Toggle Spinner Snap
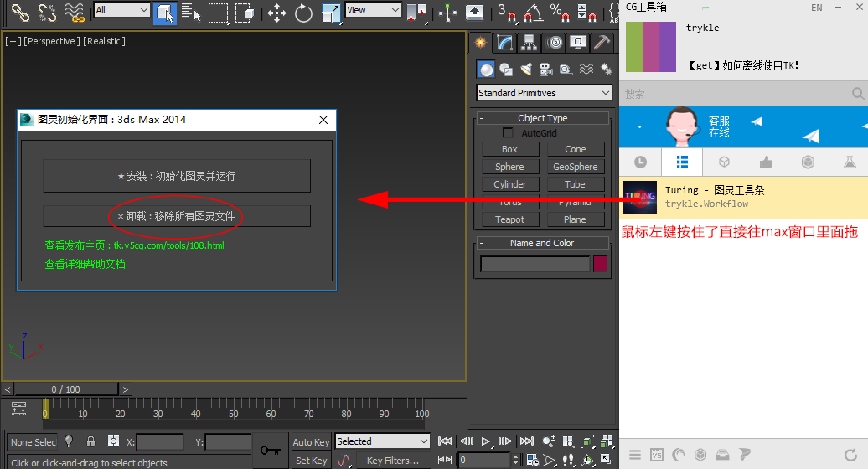This screenshot has width=868, height=469. click(x=586, y=13)
